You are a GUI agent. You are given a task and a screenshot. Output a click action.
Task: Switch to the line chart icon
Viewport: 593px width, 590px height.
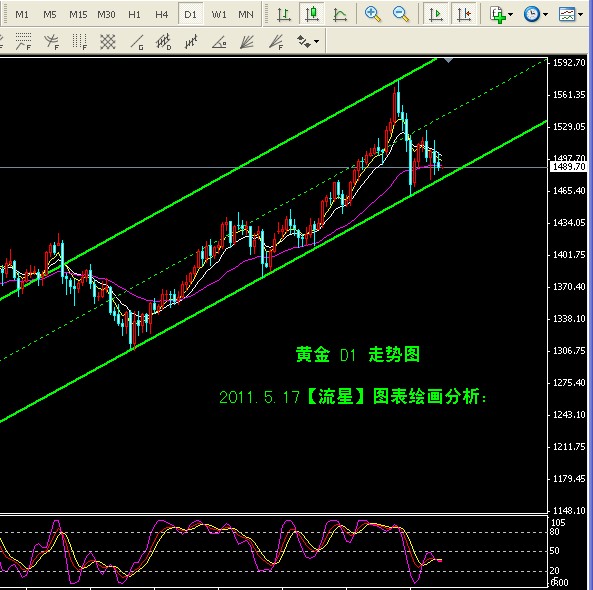340,14
